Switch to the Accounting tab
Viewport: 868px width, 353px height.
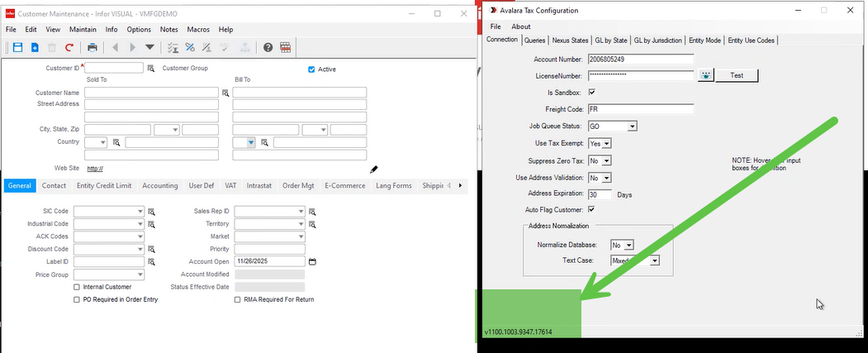point(160,186)
